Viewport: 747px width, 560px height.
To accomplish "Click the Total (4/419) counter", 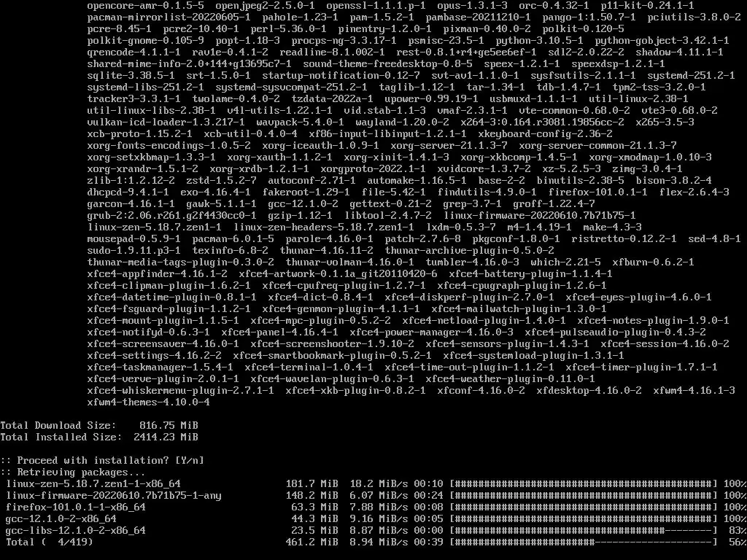I will (x=49, y=542).
